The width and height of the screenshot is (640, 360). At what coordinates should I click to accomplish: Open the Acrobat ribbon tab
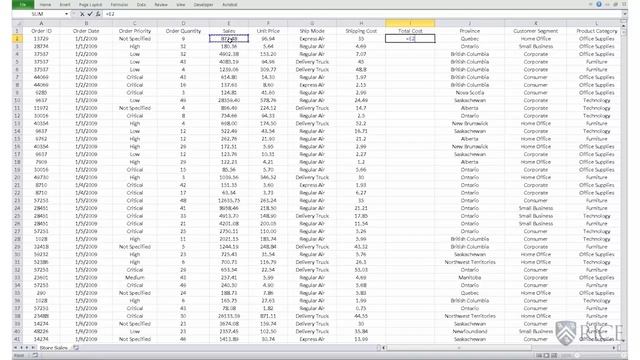[229, 4]
